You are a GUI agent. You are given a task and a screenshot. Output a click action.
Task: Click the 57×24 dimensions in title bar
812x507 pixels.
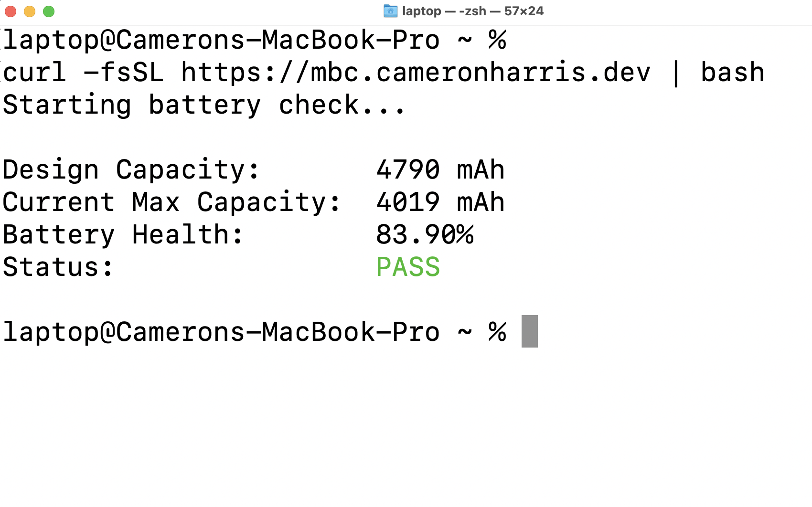tap(525, 11)
